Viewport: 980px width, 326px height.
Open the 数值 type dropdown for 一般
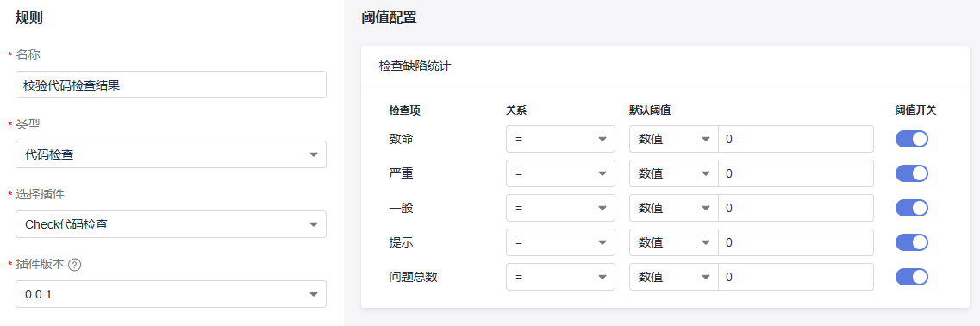(674, 208)
